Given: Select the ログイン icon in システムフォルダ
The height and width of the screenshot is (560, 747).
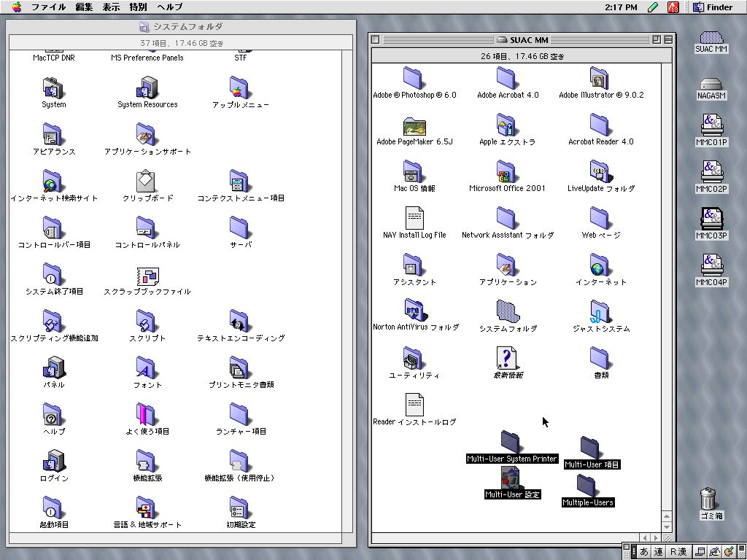Looking at the screenshot, I should click(53, 462).
